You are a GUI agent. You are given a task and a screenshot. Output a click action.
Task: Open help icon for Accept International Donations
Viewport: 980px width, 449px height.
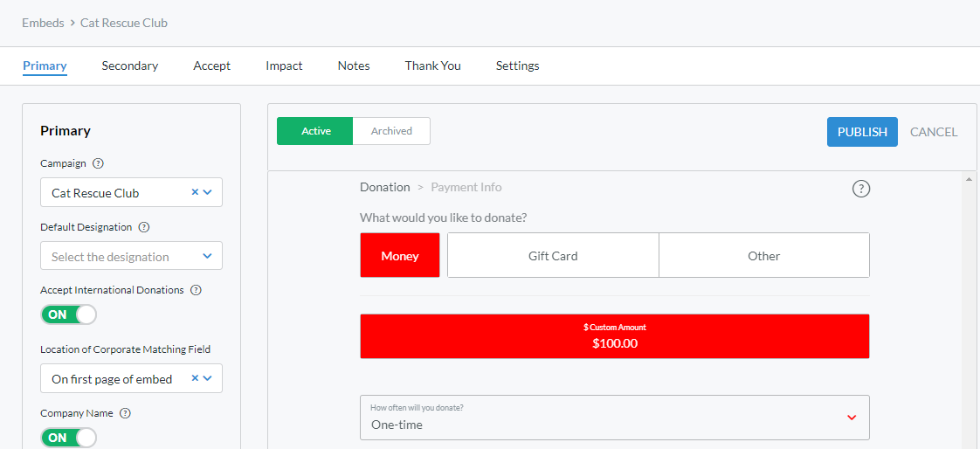[x=196, y=290]
